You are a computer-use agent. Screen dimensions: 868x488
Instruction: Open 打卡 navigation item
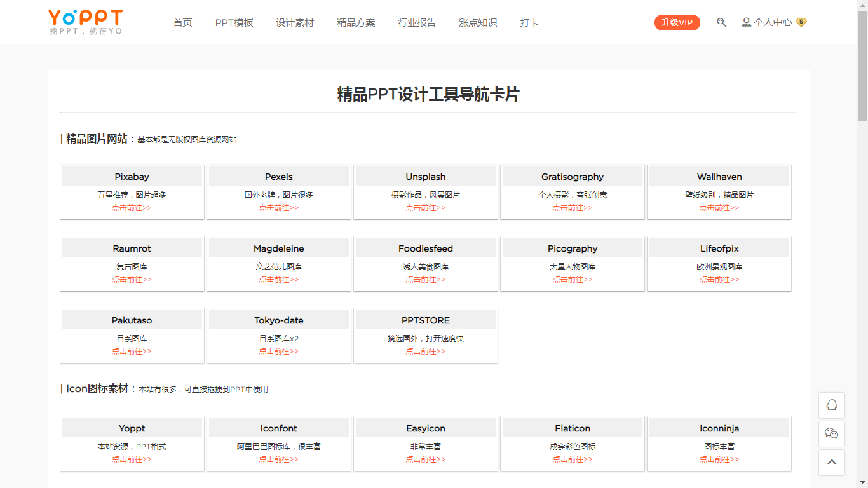pos(529,22)
